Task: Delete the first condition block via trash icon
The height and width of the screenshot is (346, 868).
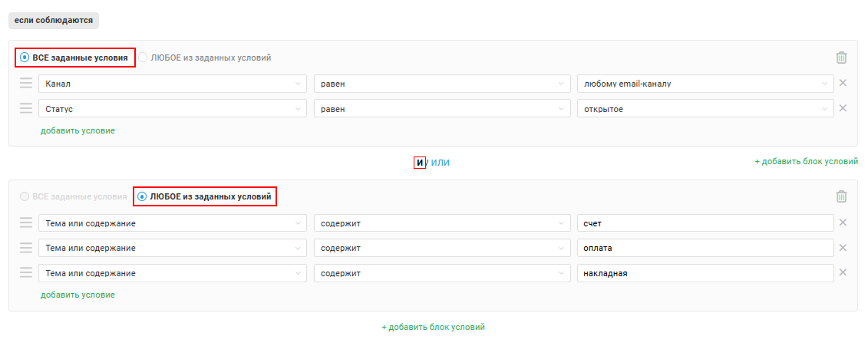Action: [841, 58]
